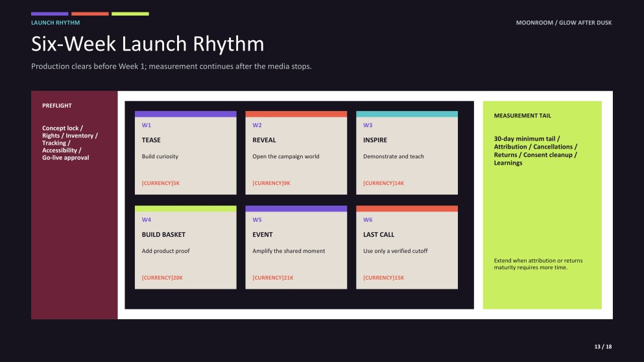
Task: Select the 'BUILD BASKET' card heading
Action: pos(163,234)
